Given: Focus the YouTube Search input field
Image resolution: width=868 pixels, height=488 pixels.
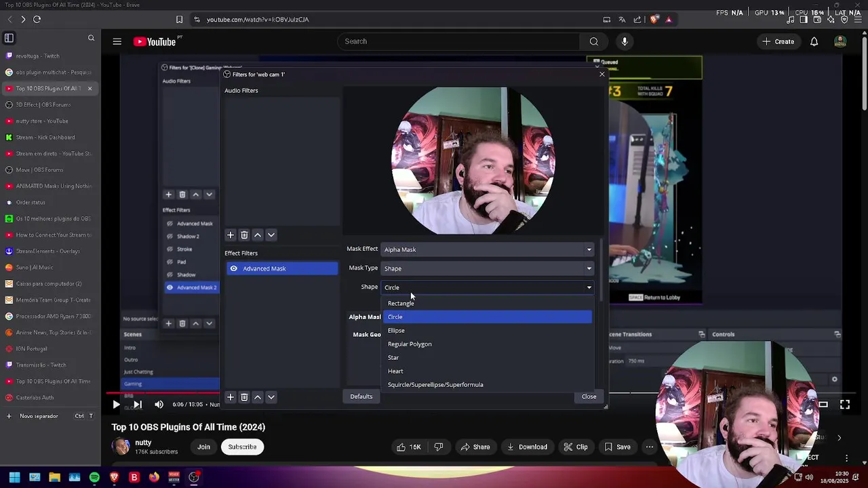Looking at the screenshot, I should coord(458,41).
